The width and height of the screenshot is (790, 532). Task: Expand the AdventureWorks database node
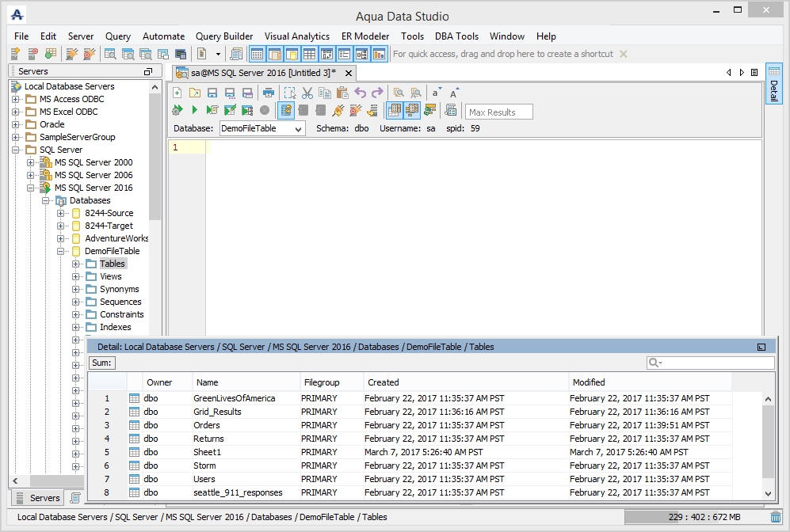pos(61,238)
